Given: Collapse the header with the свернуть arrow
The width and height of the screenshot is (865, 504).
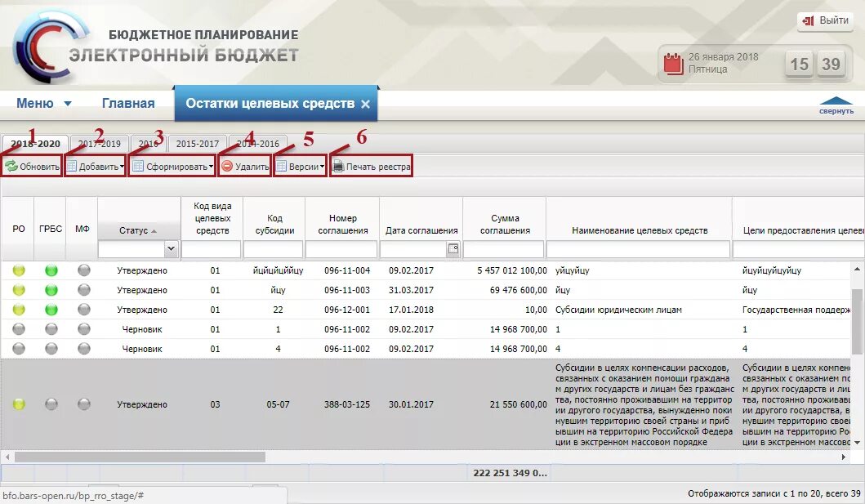Looking at the screenshot, I should point(836,105).
